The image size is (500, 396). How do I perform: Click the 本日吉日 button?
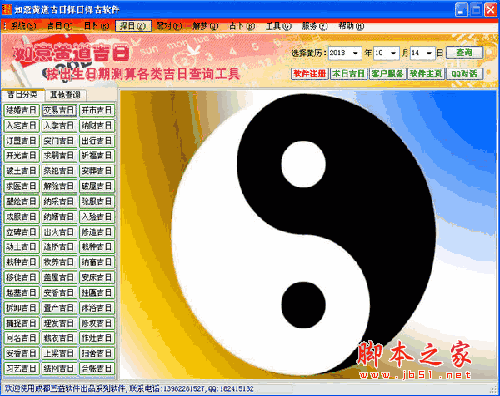[x=349, y=74]
